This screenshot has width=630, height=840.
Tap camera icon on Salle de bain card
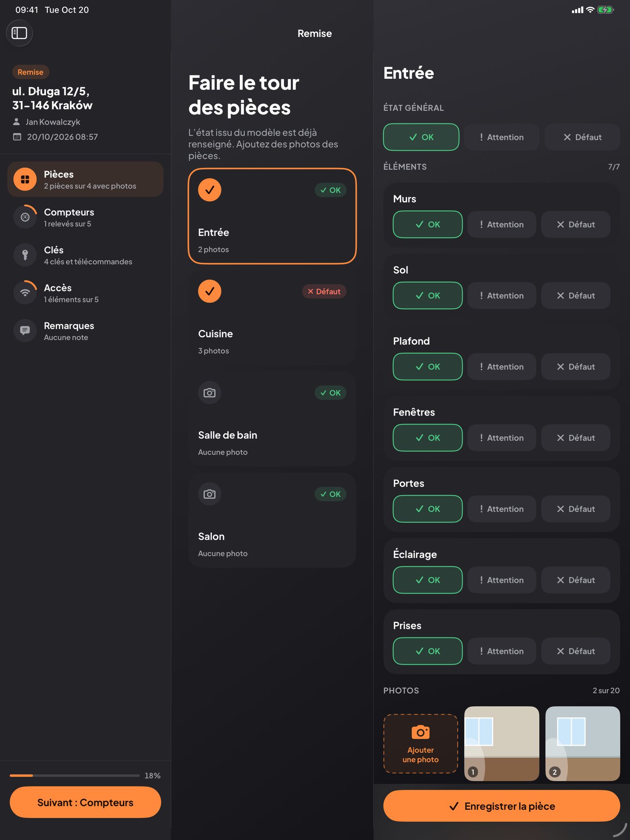pyautogui.click(x=210, y=393)
